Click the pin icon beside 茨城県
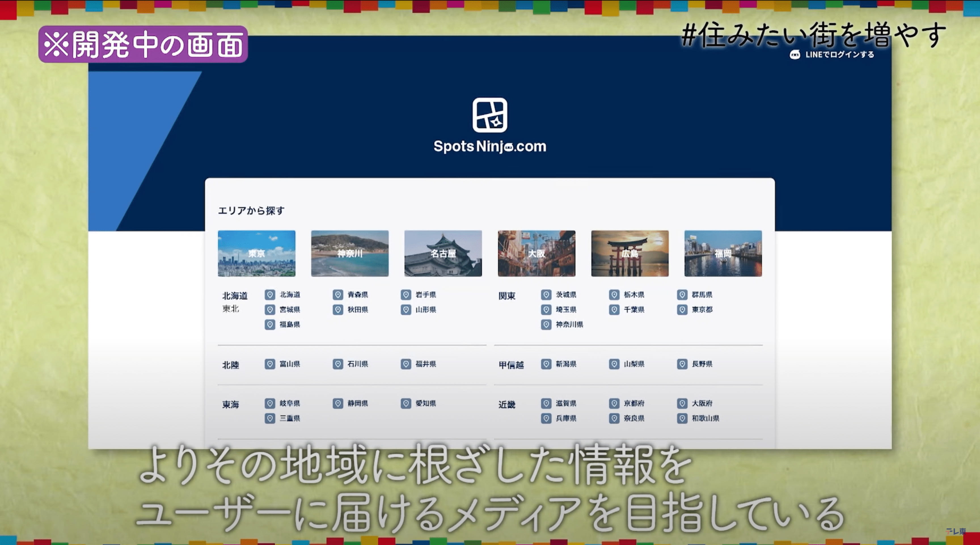 pyautogui.click(x=546, y=295)
